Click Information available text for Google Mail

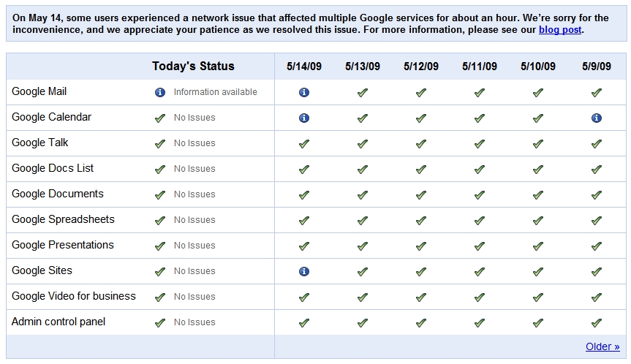pos(215,93)
